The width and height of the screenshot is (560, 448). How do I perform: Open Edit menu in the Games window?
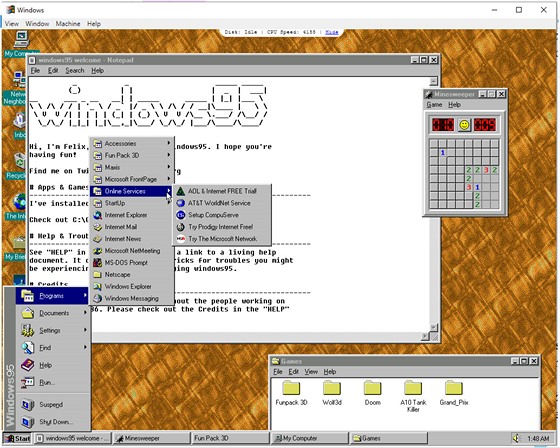click(294, 372)
